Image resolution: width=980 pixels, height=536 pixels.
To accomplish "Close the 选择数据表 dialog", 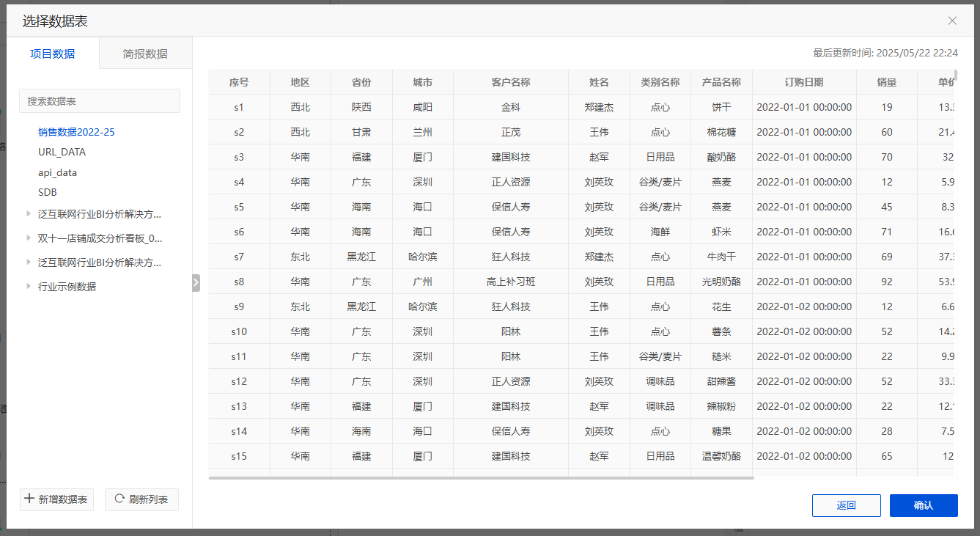I will click(952, 21).
